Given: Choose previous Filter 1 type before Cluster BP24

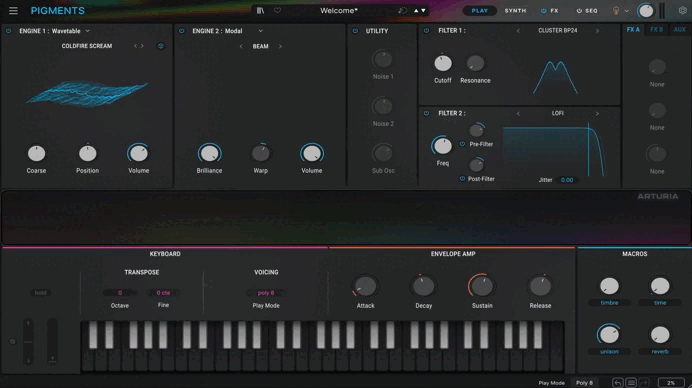Looking at the screenshot, I should point(518,30).
